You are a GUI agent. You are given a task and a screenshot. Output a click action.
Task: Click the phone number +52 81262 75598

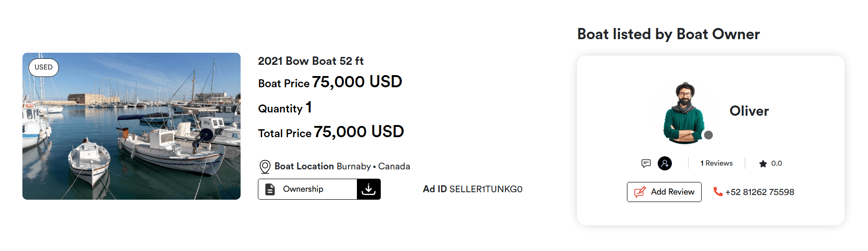point(760,192)
